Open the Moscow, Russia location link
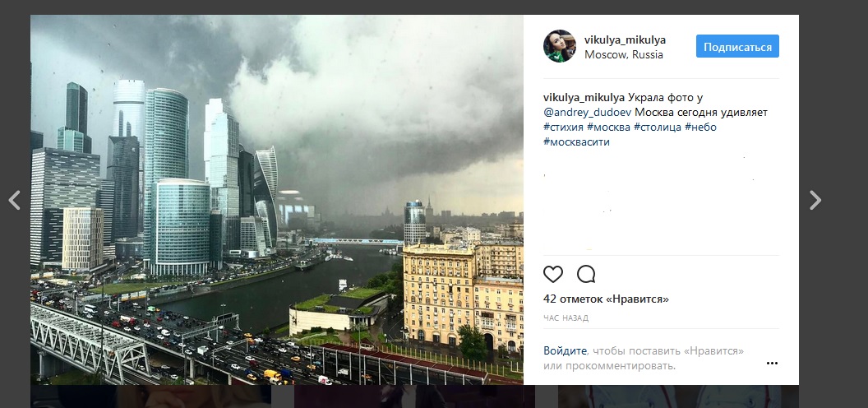The image size is (868, 408). point(623,55)
